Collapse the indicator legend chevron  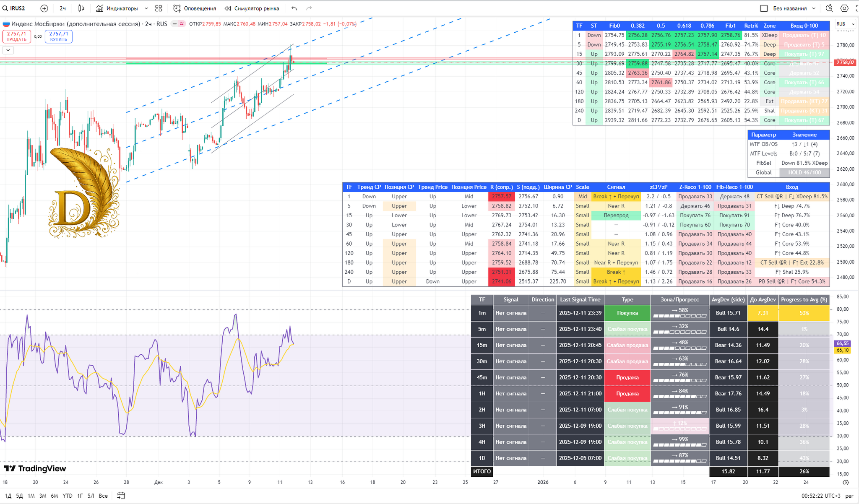8,50
